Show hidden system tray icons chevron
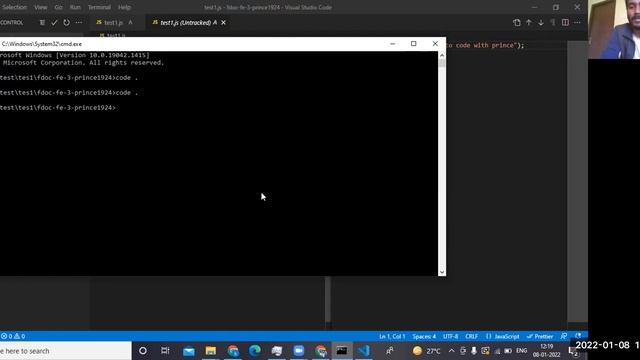 (x=451, y=351)
